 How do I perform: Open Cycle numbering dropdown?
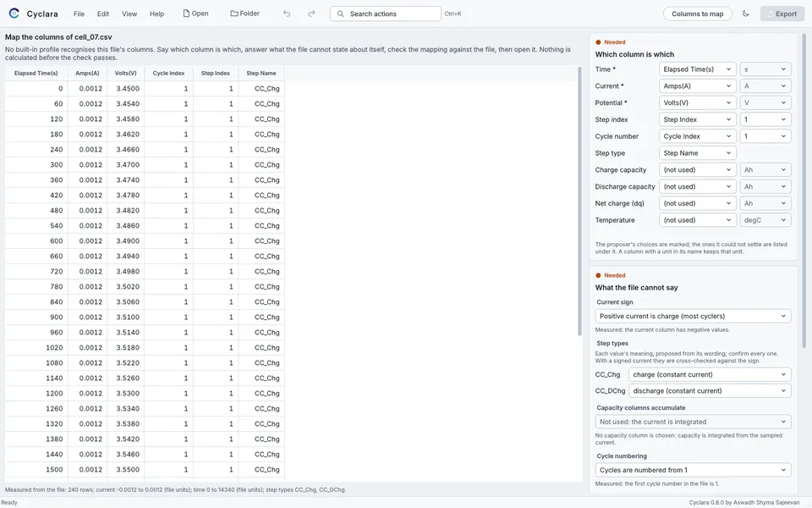point(693,470)
